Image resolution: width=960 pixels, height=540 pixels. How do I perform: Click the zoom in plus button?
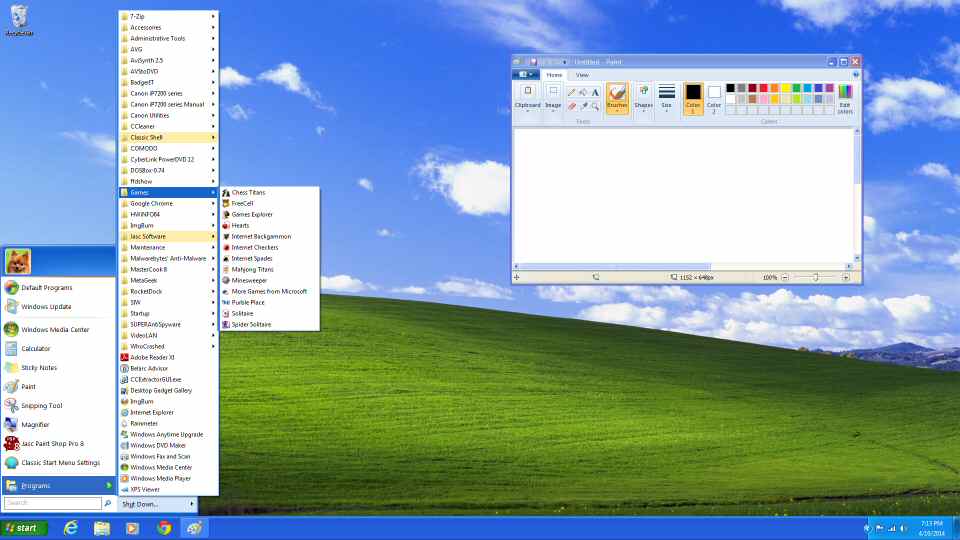click(846, 277)
